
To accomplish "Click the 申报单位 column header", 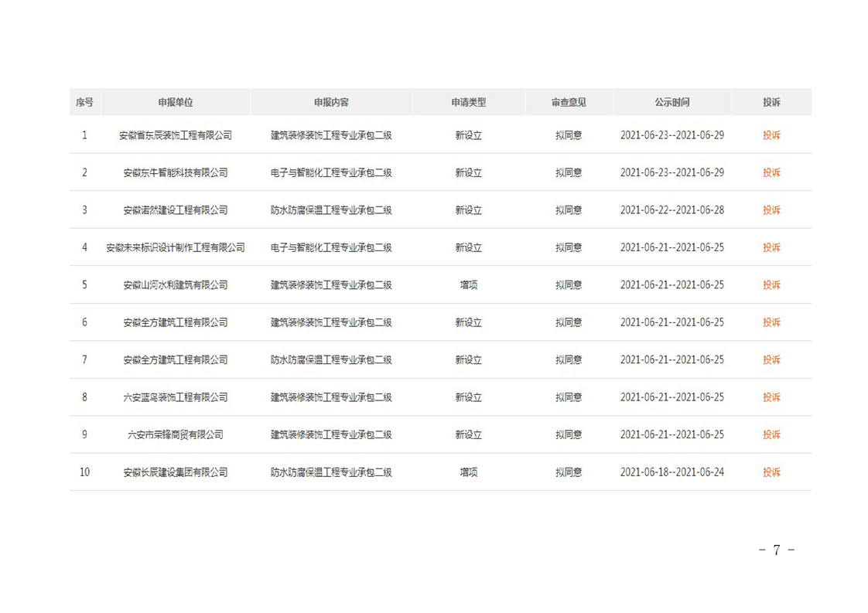I will 176,102.
